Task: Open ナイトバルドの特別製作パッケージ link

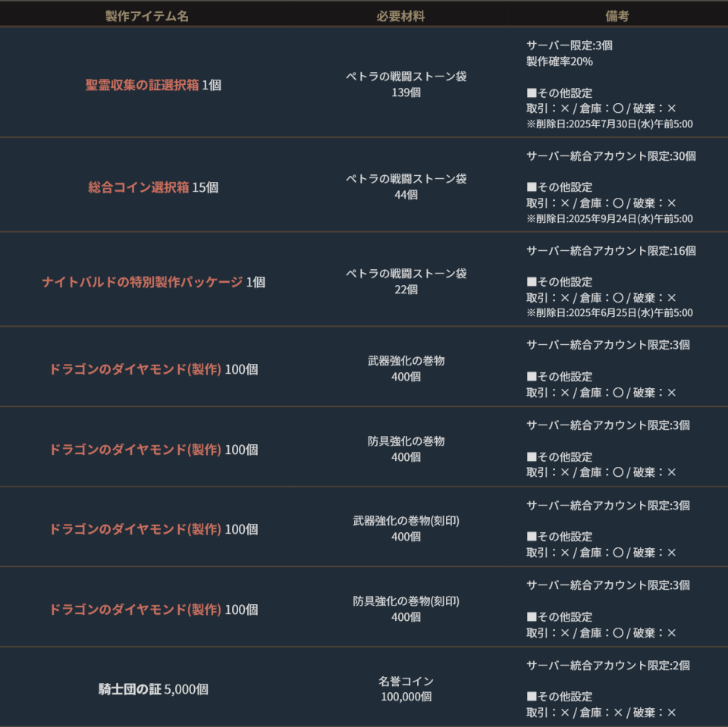Action: 143,282
